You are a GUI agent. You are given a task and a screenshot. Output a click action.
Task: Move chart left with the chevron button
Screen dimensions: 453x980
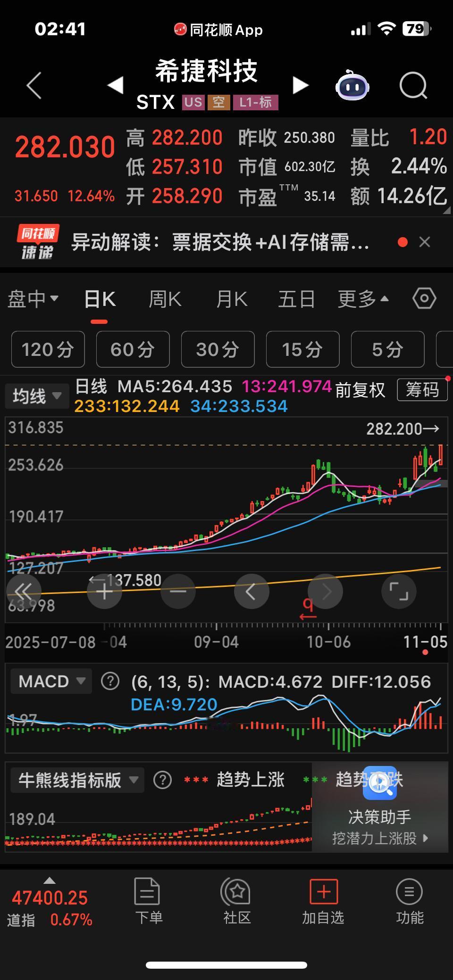pyautogui.click(x=252, y=591)
